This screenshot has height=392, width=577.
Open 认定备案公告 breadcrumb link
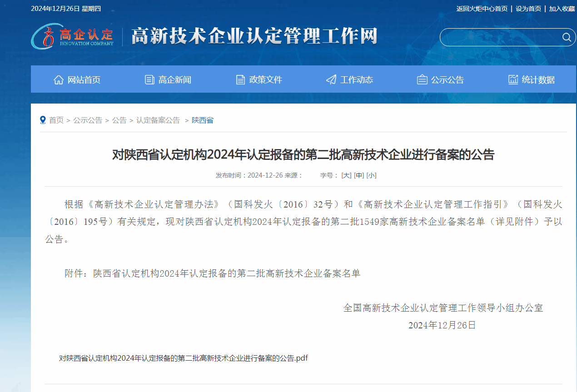click(158, 120)
